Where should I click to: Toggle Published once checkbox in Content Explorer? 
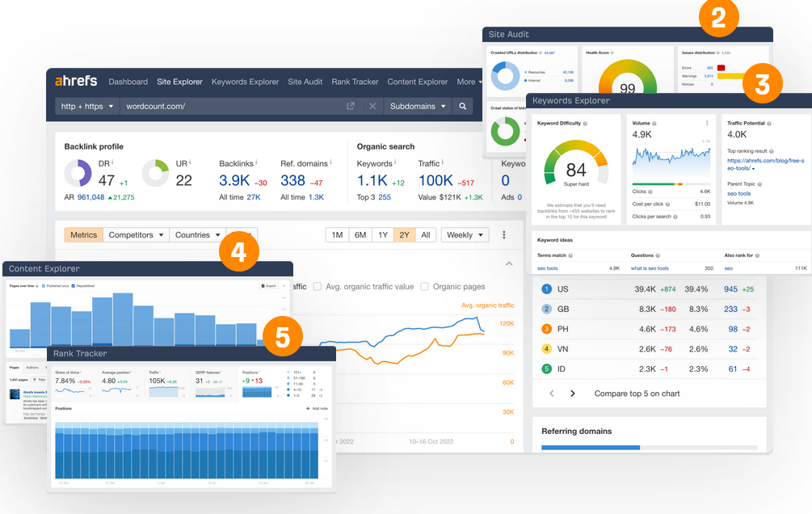click(x=44, y=286)
